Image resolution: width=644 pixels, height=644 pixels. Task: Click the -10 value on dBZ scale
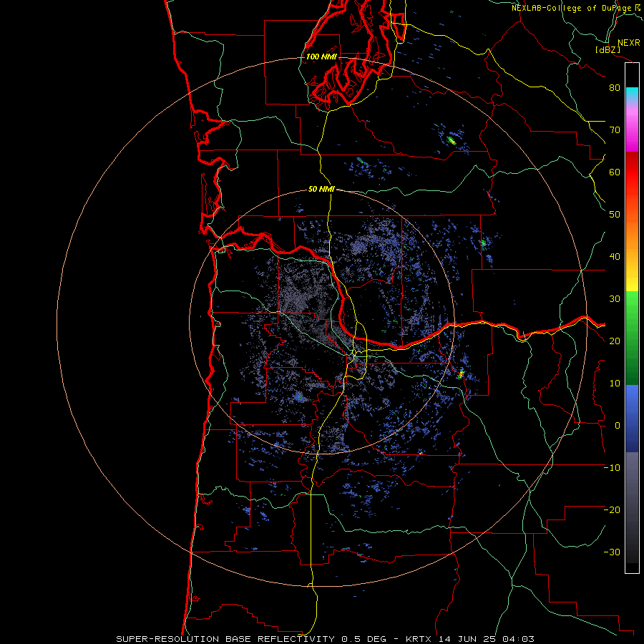tap(612, 468)
